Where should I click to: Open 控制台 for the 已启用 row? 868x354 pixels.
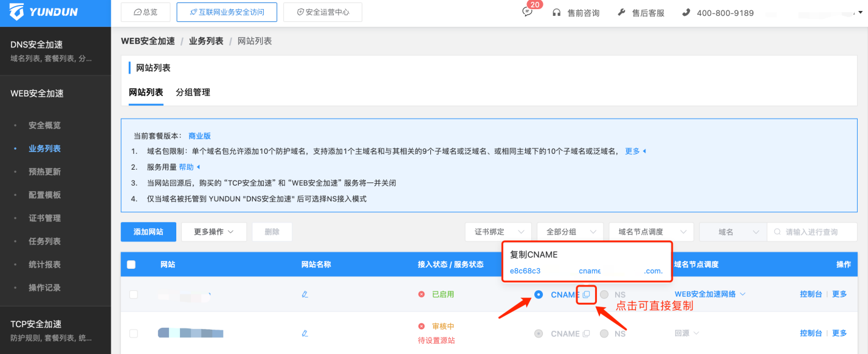811,294
